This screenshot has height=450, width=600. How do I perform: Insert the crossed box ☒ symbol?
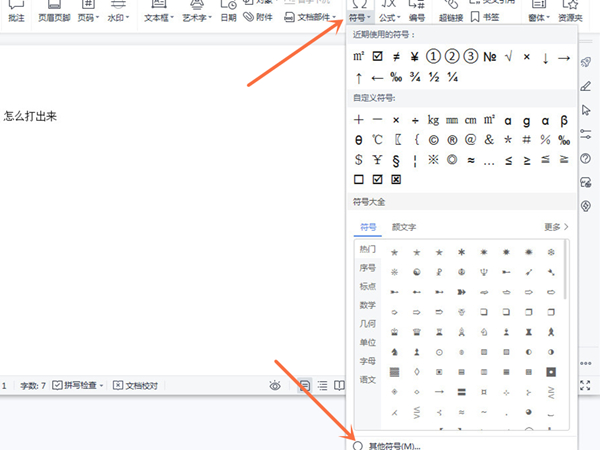[x=396, y=179]
